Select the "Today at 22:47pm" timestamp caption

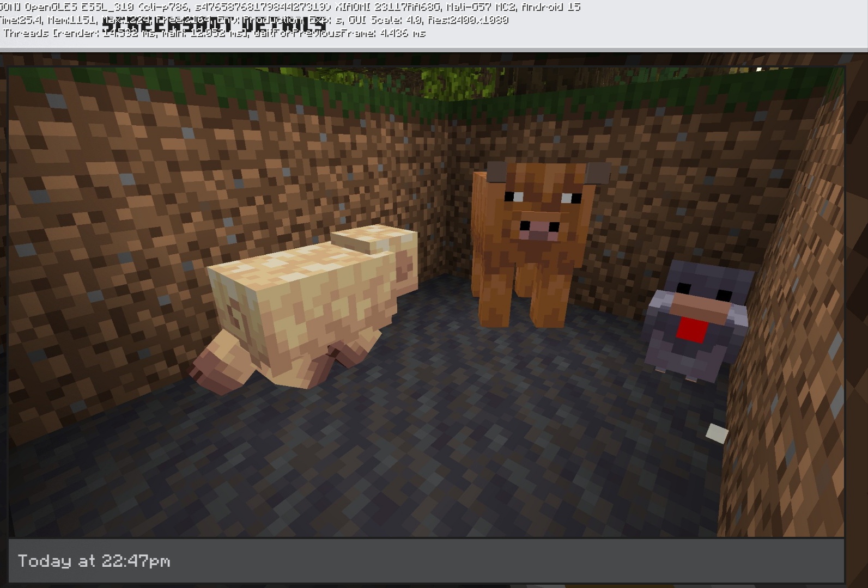(x=94, y=561)
